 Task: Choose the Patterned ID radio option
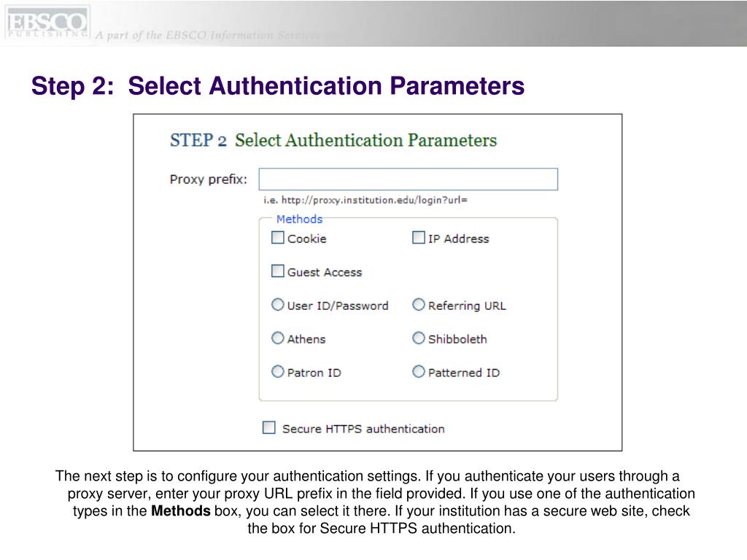(x=419, y=372)
